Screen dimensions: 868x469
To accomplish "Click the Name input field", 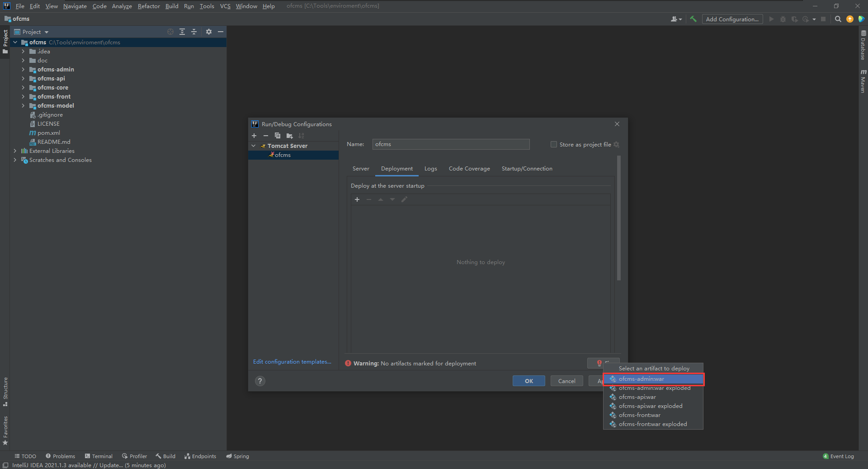I will (451, 144).
